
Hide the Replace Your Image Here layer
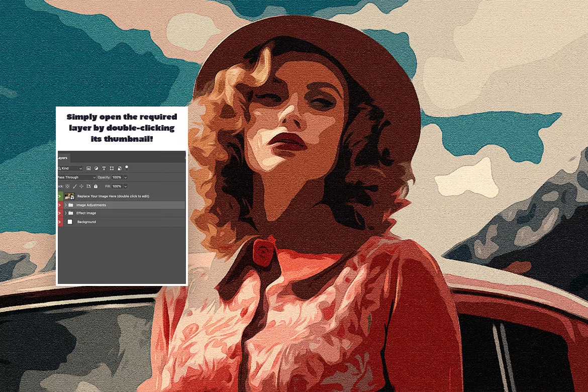click(x=59, y=195)
